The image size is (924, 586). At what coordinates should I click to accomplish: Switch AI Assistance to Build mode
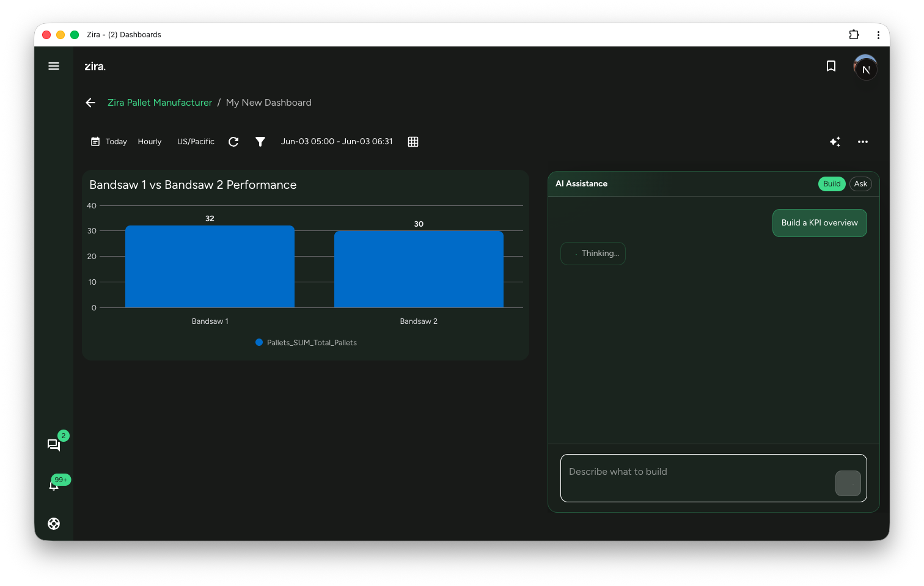832,184
